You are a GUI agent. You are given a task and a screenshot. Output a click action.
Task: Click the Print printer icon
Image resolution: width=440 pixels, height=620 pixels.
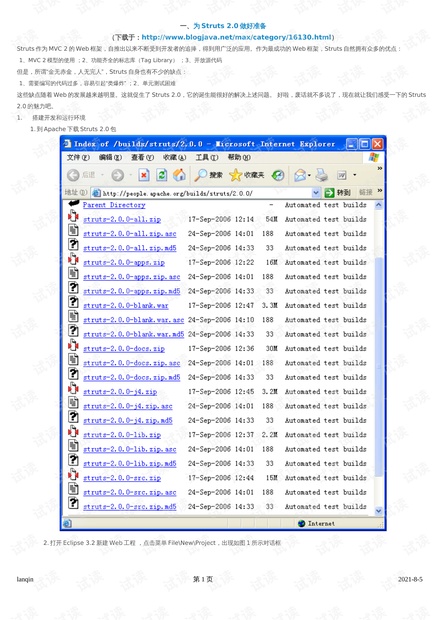(321, 175)
